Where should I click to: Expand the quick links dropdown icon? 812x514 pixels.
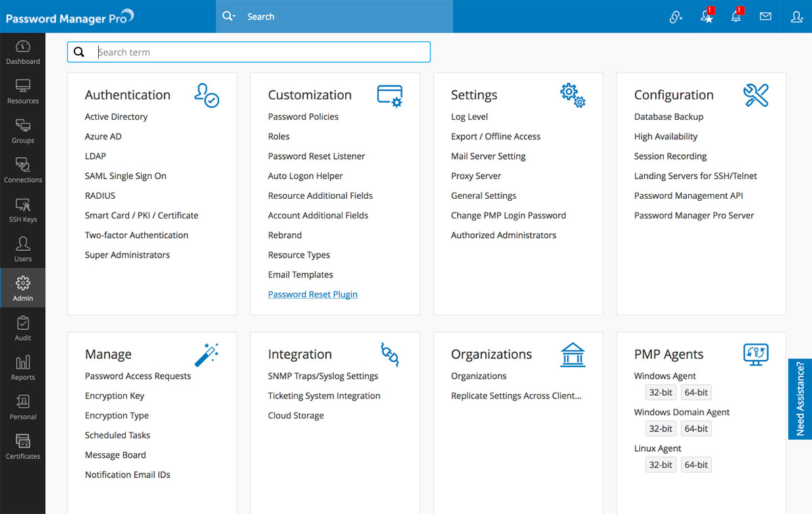(675, 16)
